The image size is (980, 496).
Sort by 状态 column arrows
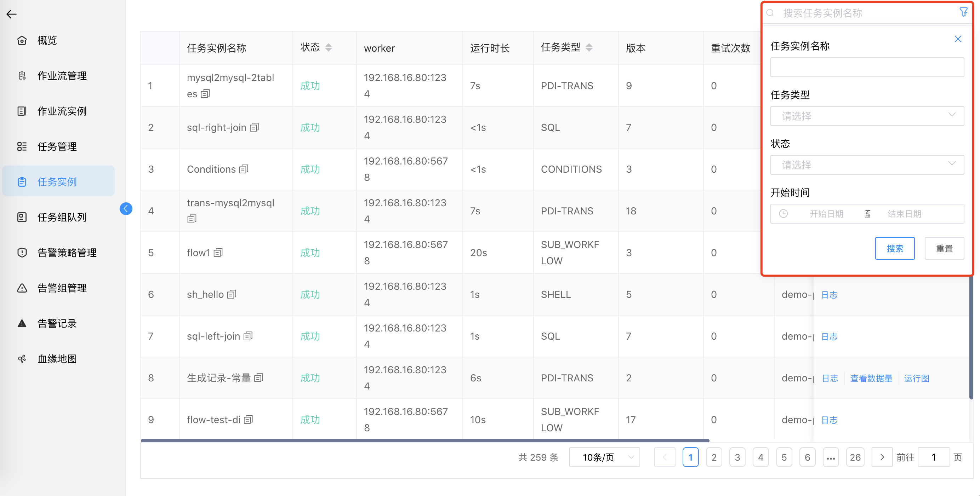click(x=328, y=47)
